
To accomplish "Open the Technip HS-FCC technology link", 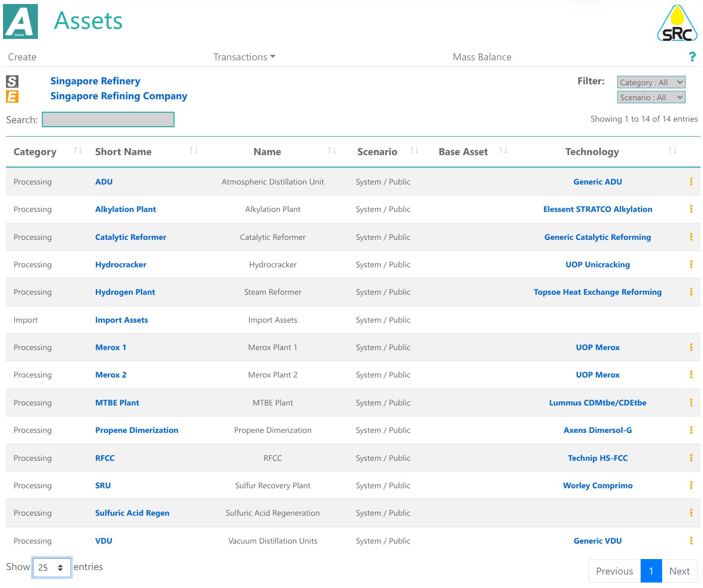I will (x=598, y=458).
